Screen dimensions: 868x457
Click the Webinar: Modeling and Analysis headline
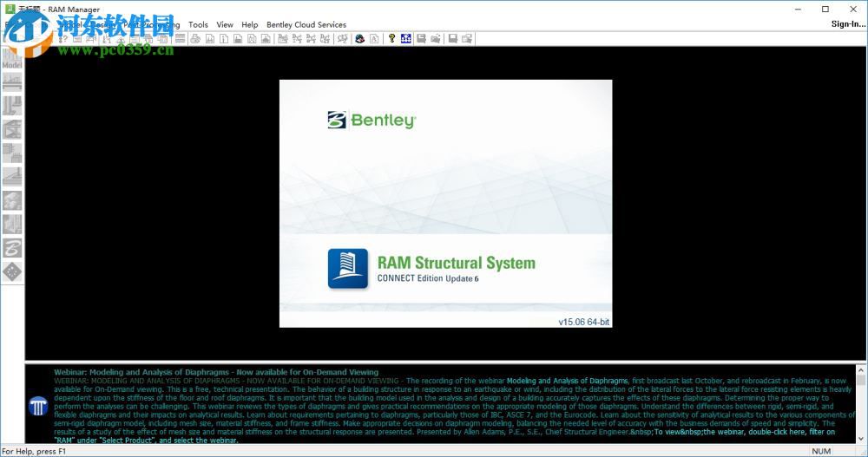(216, 372)
